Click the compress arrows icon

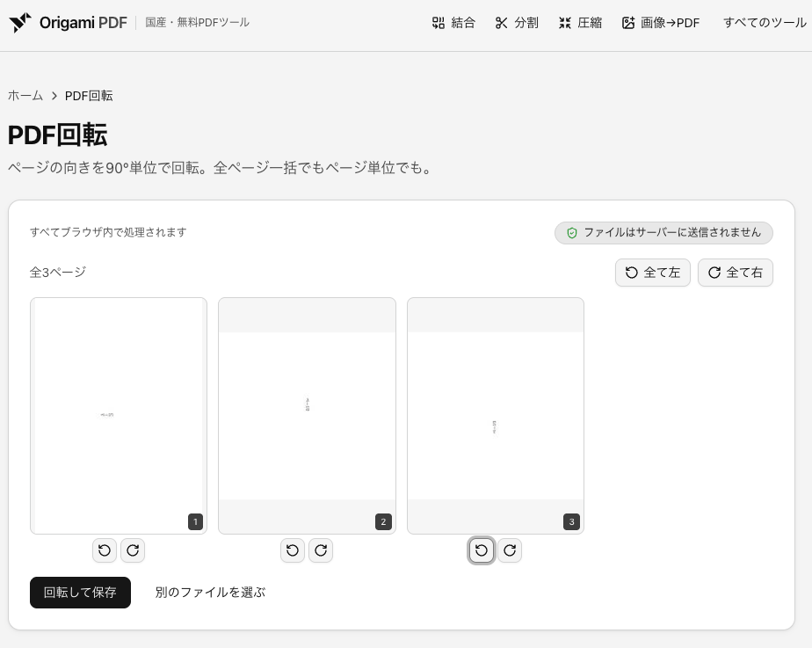[x=565, y=23]
